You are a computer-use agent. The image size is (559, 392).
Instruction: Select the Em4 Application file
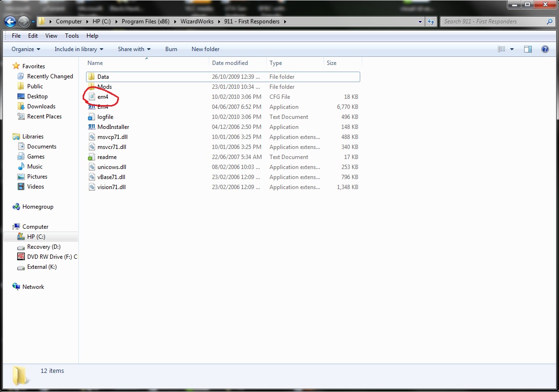[223, 106]
